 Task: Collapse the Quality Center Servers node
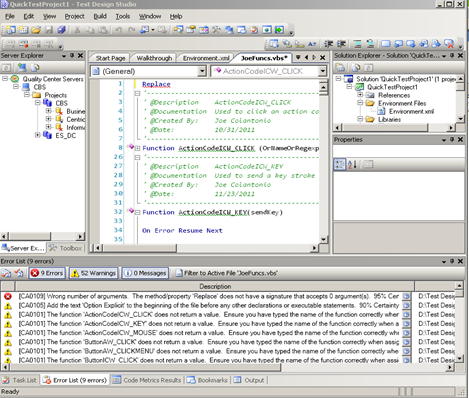(x=5, y=79)
